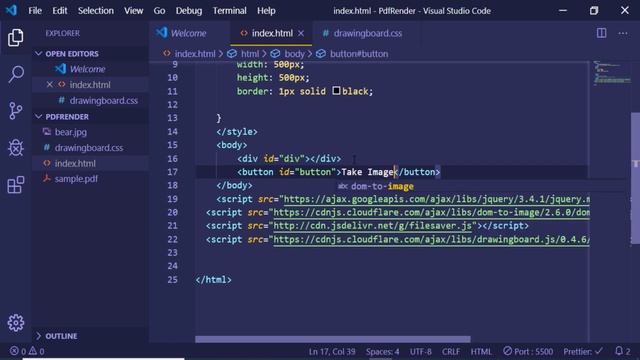Switch to the drawingboard.css tab

[362, 33]
